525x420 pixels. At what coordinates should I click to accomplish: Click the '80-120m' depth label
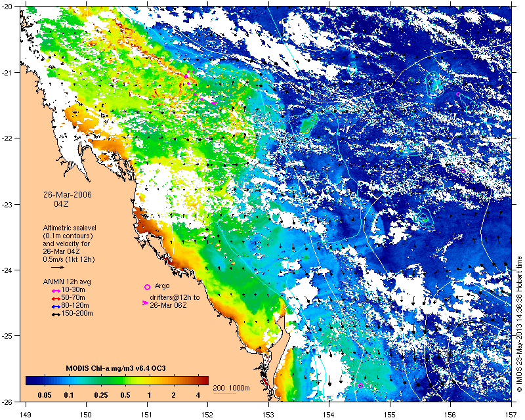(x=75, y=305)
